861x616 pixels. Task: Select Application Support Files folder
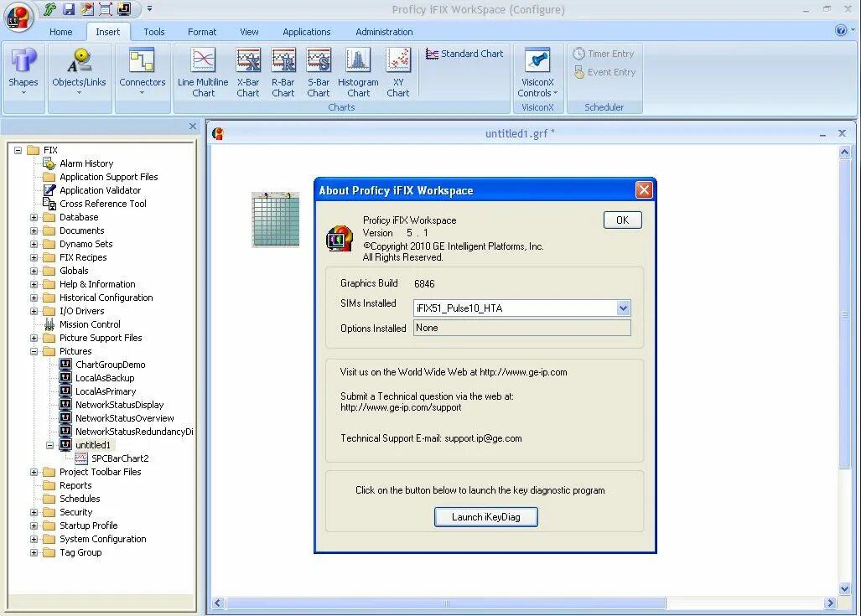[x=108, y=177]
